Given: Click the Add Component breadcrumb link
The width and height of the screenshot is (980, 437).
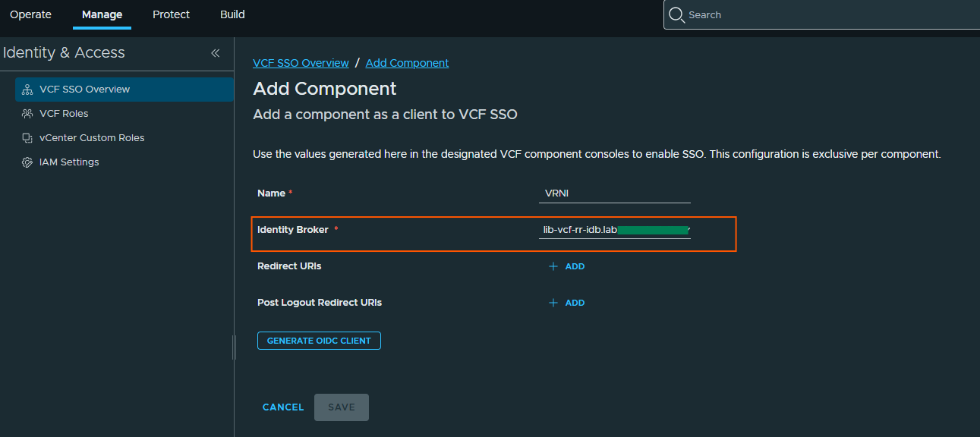Looking at the screenshot, I should tap(407, 63).
